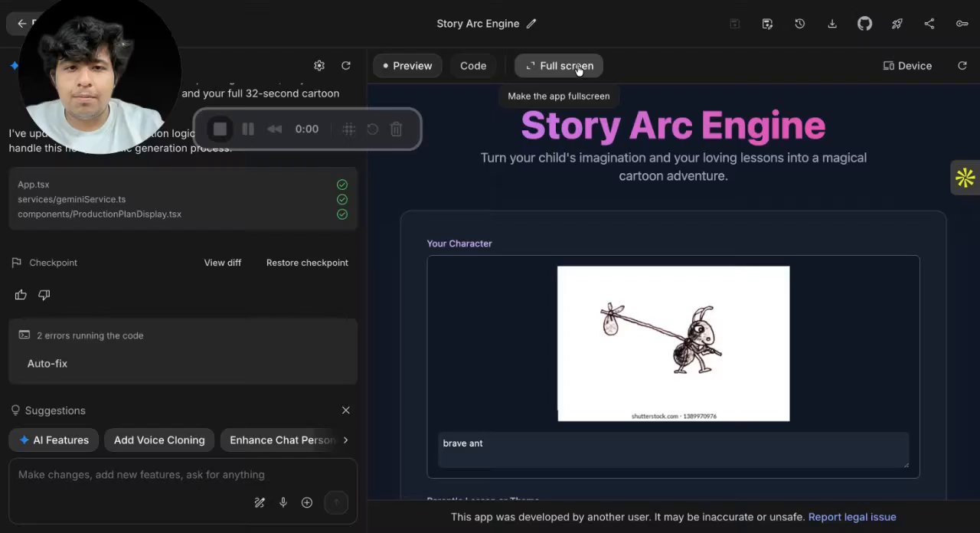The image size is (980, 533).
Task: Click the save to drive icon in header
Action: [767, 24]
